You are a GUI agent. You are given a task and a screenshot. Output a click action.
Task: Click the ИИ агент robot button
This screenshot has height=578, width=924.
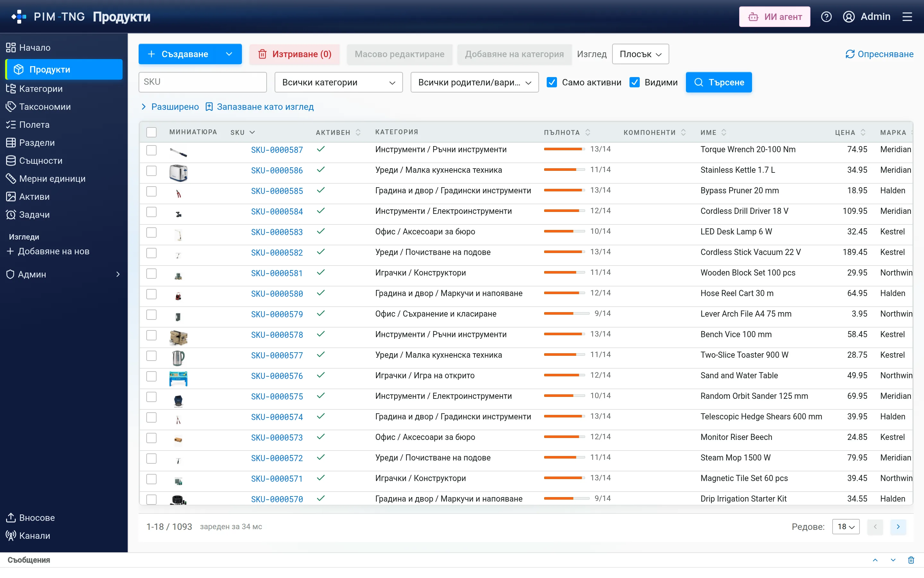774,17
